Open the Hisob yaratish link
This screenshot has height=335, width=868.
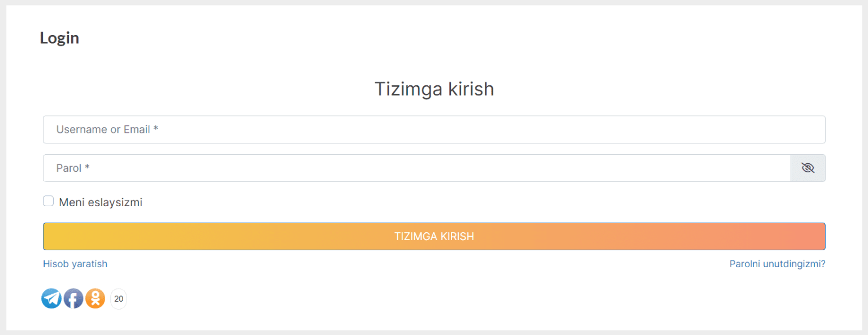coord(75,264)
